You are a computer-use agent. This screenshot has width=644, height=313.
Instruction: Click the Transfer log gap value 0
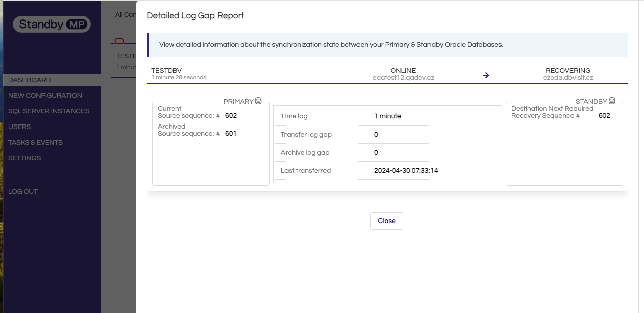[x=376, y=135]
